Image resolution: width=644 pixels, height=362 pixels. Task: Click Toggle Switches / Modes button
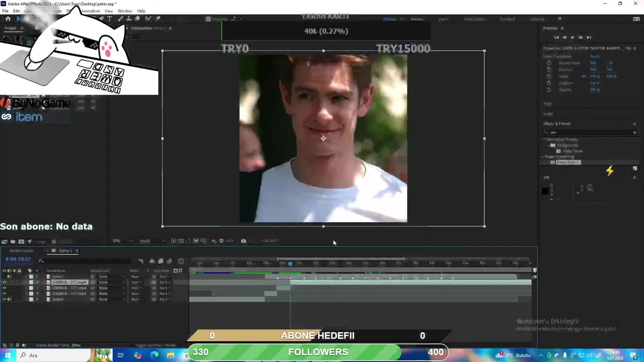156,345
